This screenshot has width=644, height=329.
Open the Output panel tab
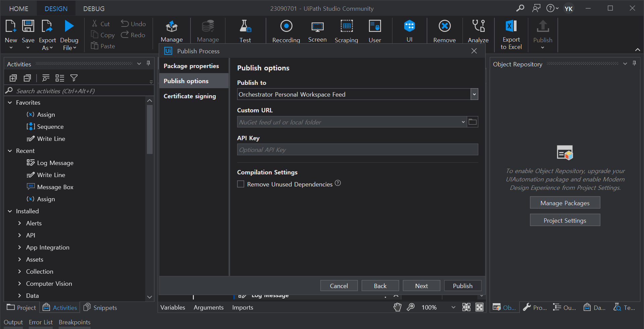pos(13,322)
